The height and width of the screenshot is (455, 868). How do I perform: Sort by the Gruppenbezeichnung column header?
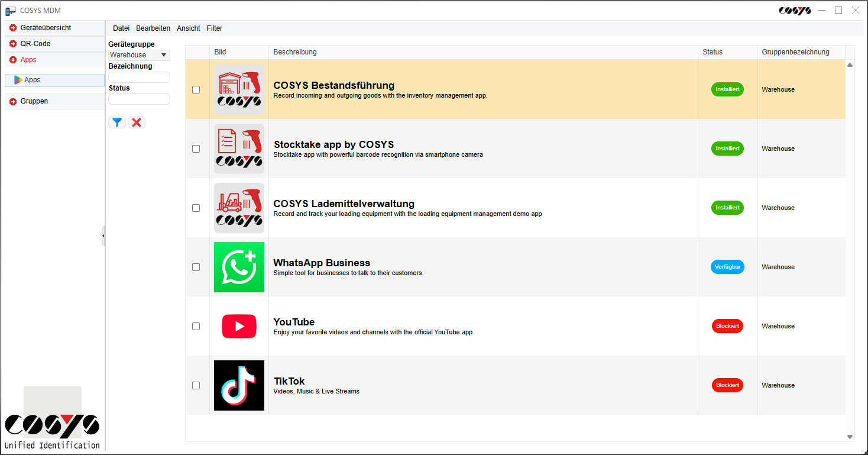[x=801, y=52]
